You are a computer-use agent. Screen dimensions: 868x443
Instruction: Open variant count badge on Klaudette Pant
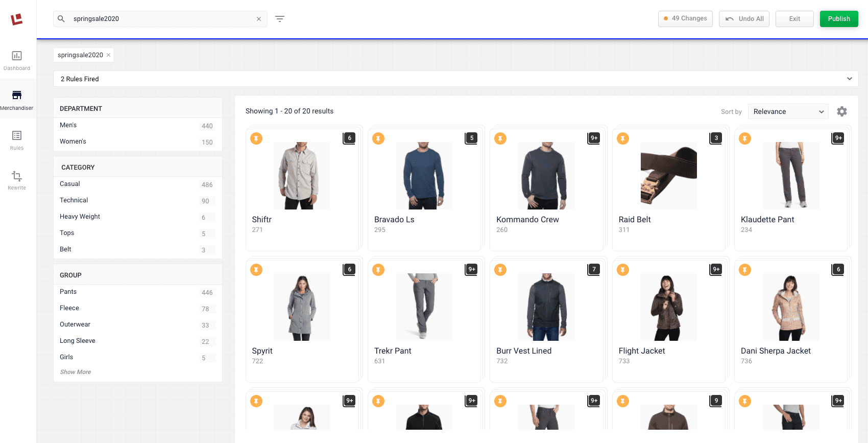(838, 138)
